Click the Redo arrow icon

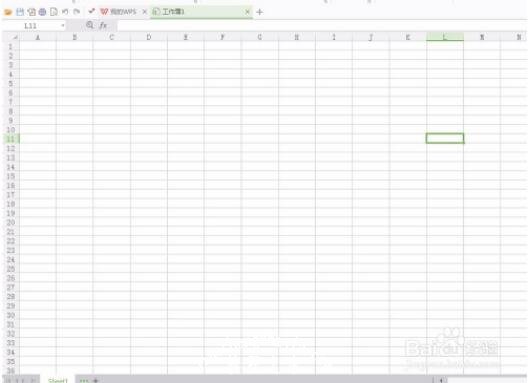pyautogui.click(x=77, y=12)
